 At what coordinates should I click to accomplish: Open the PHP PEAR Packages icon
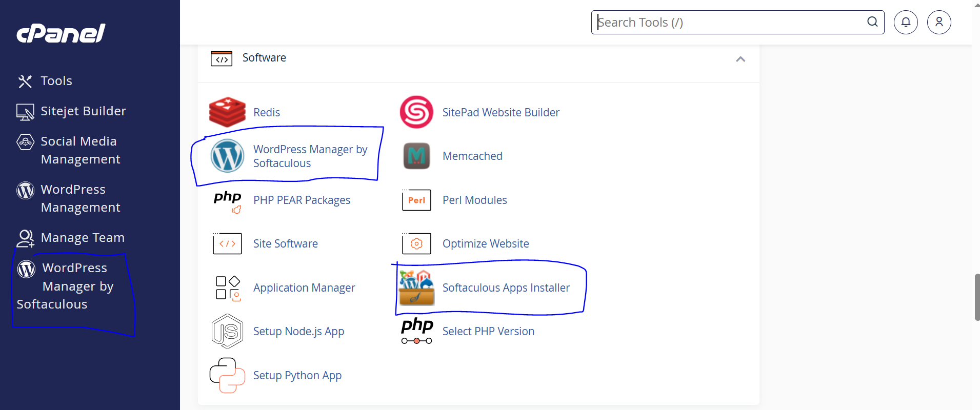228,201
